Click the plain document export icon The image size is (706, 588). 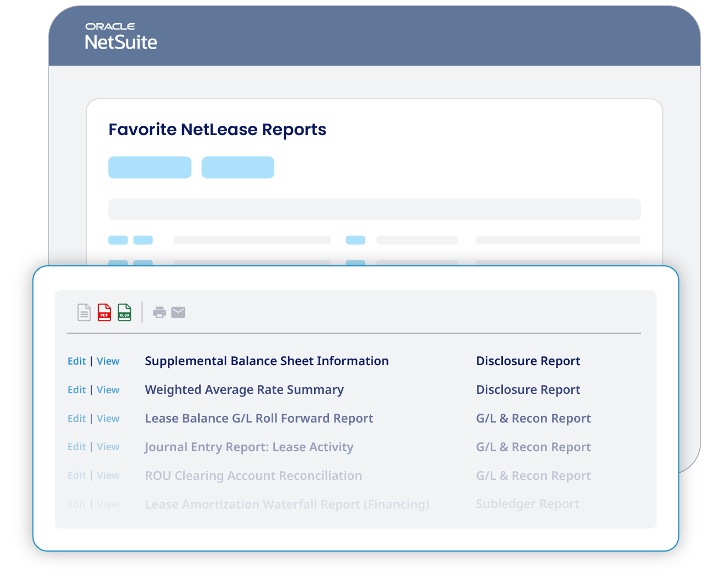click(84, 312)
